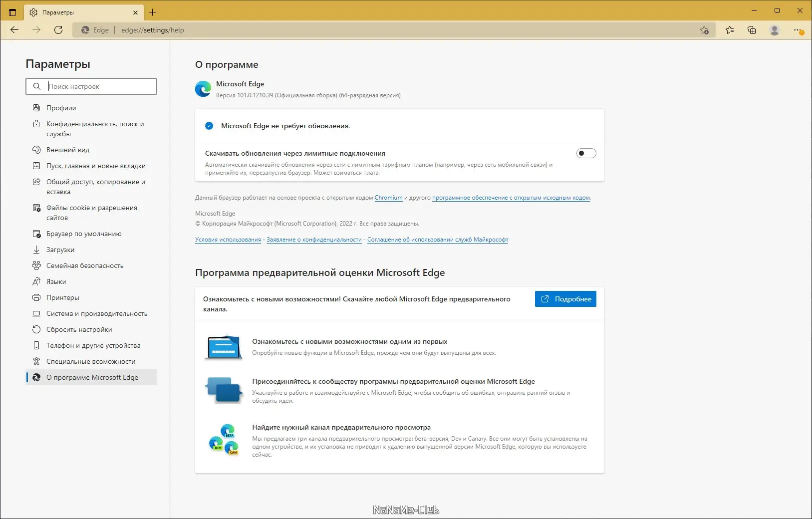Screen dimensions: 812x519
Task: Toggle Скачивать обновления через лимитные подключения switch
Action: point(586,153)
